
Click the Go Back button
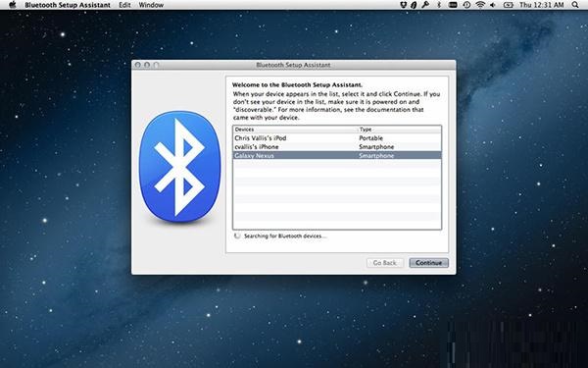point(385,263)
